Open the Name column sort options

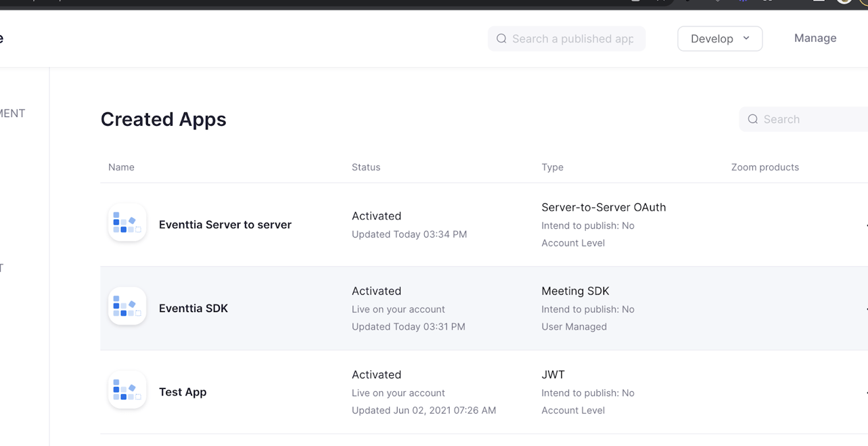point(121,167)
